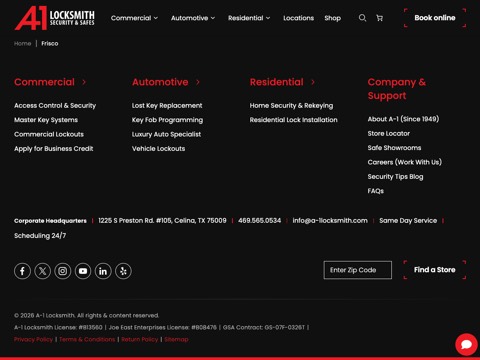Viewport: 480px width, 360px height.
Task: Open Security Tips Blog link
Action: click(x=395, y=177)
